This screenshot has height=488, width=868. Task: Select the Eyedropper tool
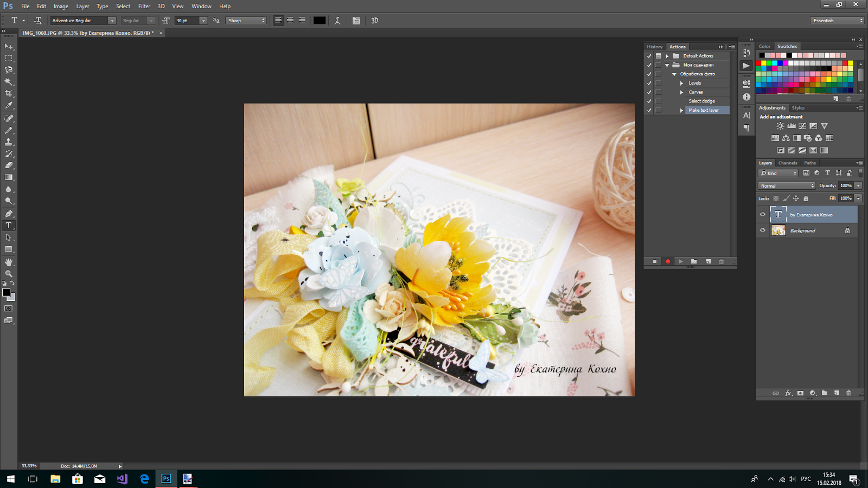tap(9, 106)
